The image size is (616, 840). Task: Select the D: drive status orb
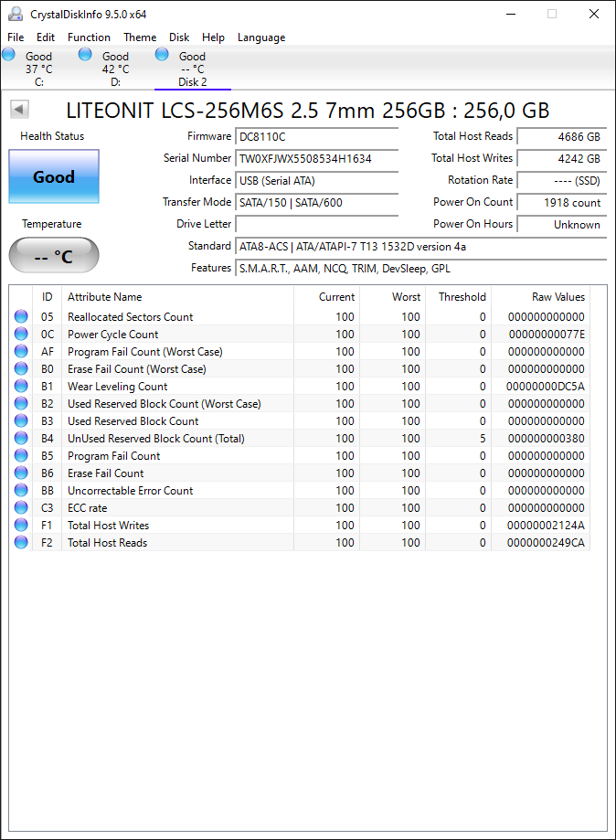tap(85, 54)
